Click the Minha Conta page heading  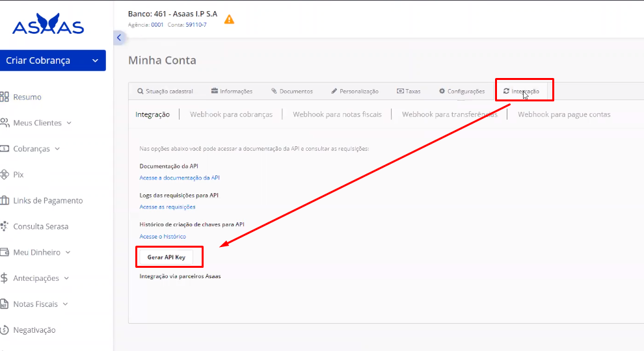point(162,60)
